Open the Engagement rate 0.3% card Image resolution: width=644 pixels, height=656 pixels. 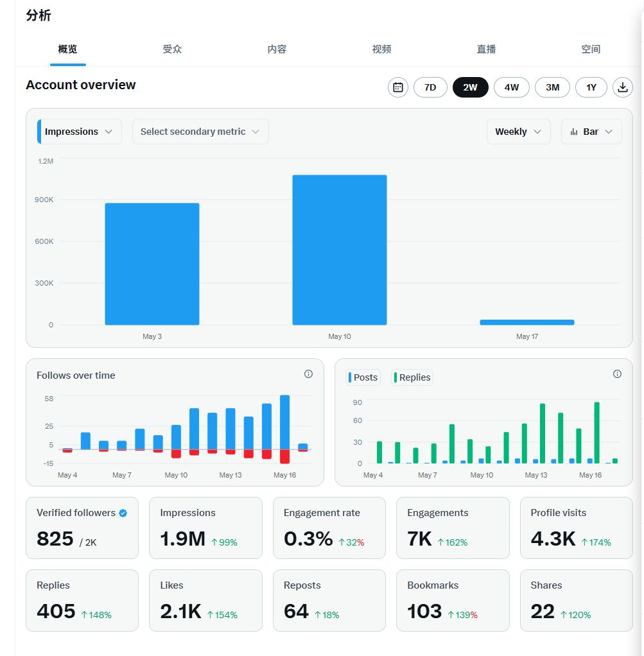[x=329, y=528]
